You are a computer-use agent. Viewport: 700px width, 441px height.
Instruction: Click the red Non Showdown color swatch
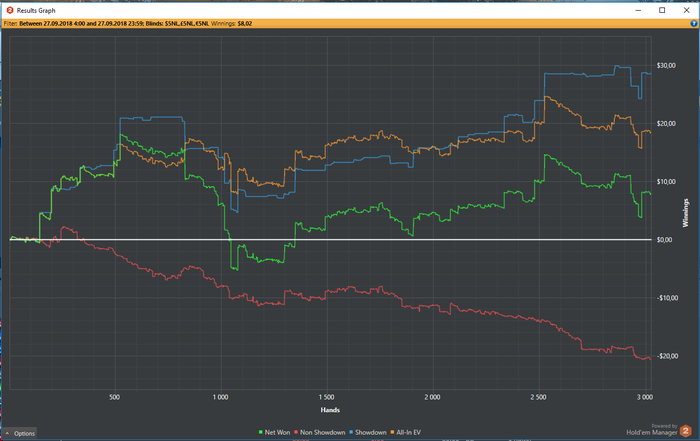296,432
